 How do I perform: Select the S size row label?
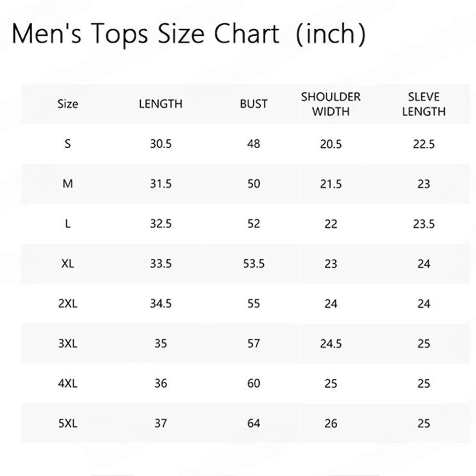(68, 144)
